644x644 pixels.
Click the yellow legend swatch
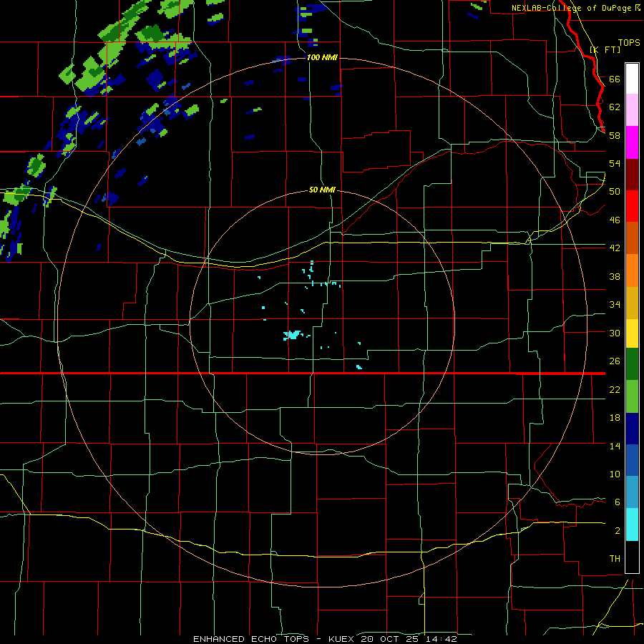[632, 333]
